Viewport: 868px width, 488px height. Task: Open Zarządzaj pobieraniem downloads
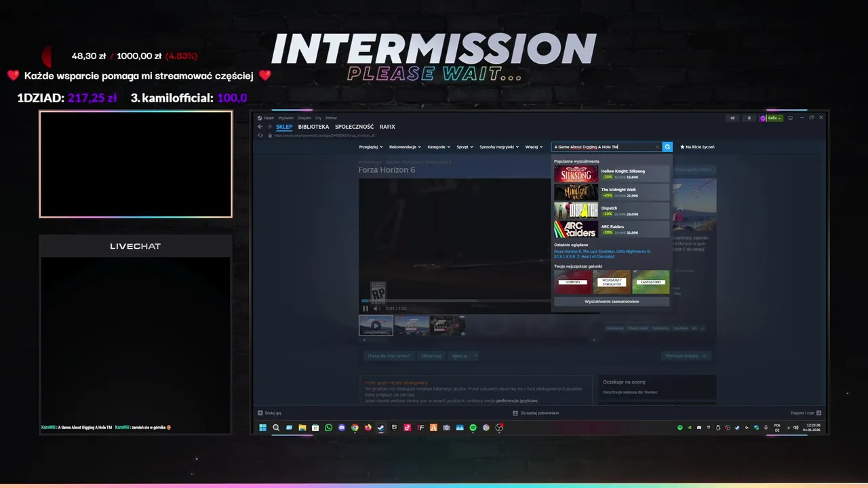click(536, 413)
